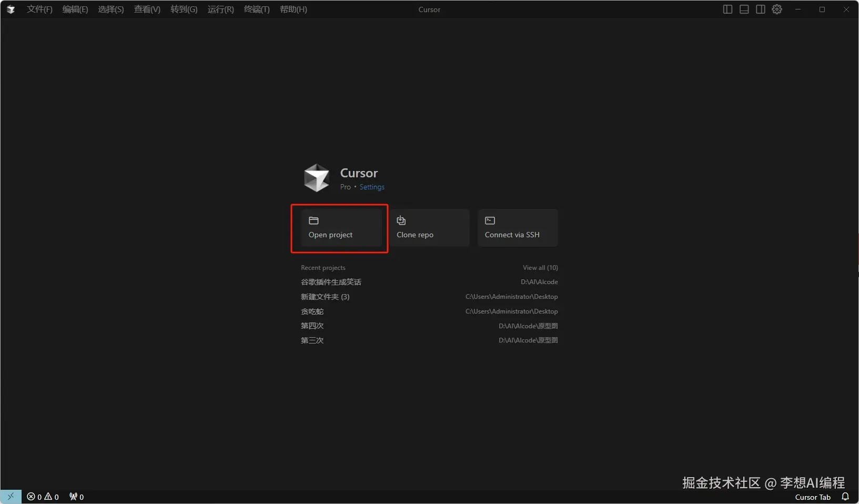Open the Settings link under Cursor
The height and width of the screenshot is (504, 859).
372,187
